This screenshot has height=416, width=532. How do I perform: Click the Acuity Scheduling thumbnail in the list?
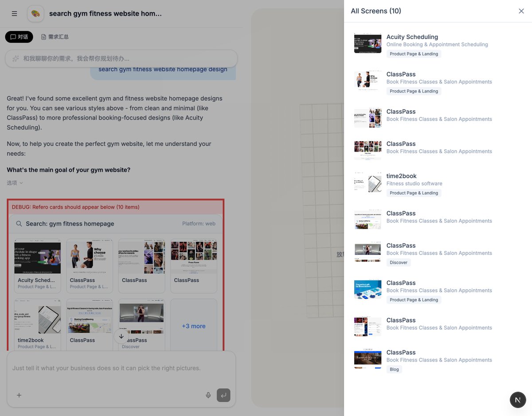pos(368,43)
